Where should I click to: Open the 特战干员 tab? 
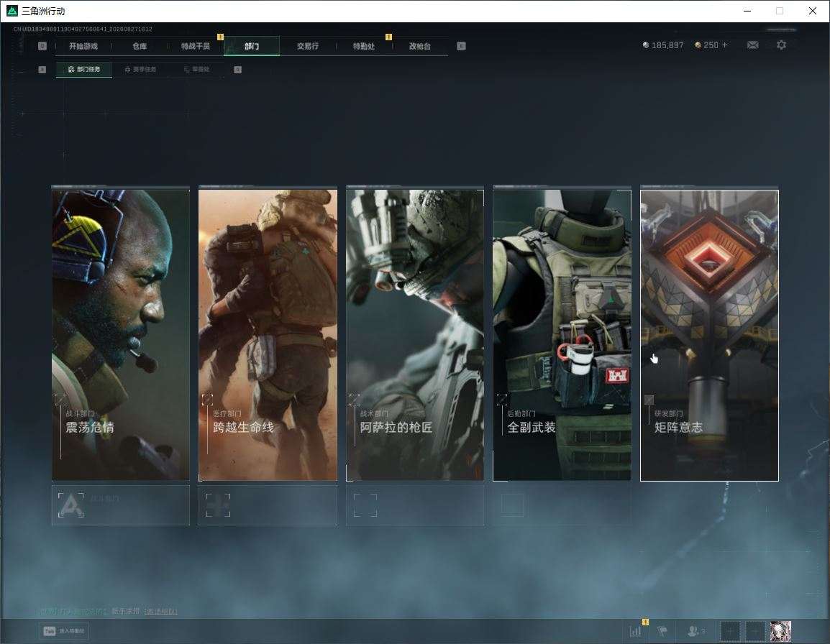196,46
